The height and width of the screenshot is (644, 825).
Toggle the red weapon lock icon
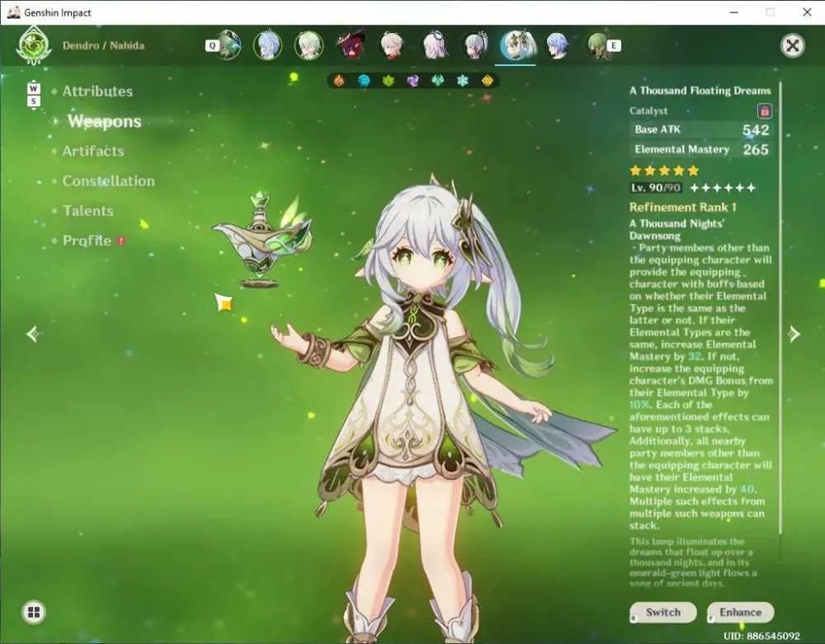click(764, 111)
